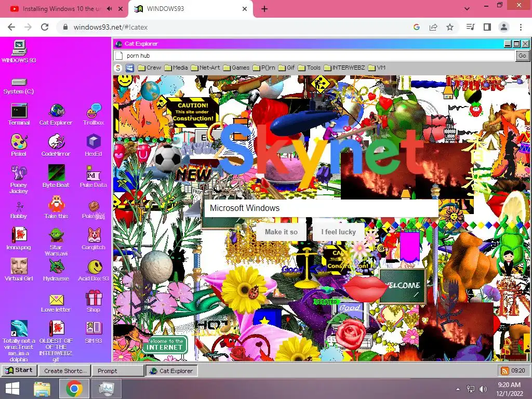The image size is (532, 399).
Task: Expand the INTERWEBZ bookmarks folder
Action: 344,68
